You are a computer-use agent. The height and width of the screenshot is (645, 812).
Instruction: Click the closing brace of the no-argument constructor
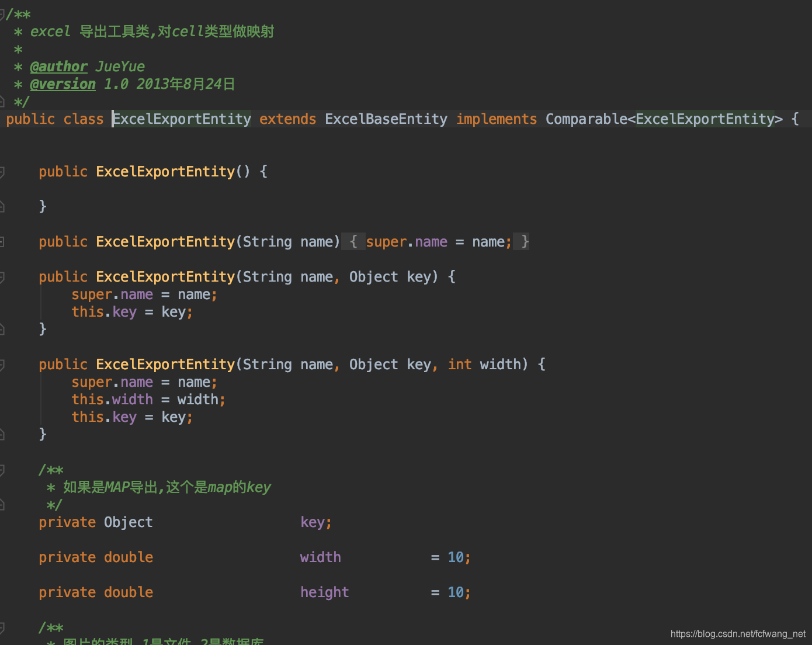tap(43, 206)
